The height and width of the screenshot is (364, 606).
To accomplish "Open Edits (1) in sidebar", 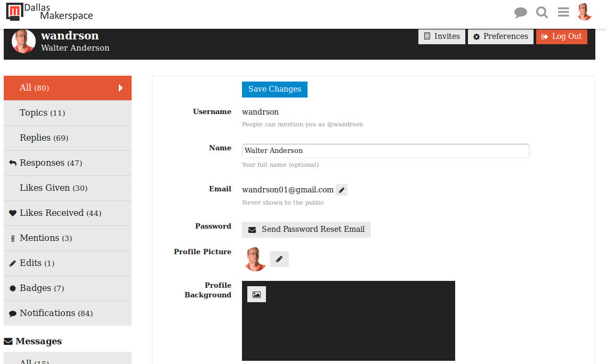I will 68,263.
